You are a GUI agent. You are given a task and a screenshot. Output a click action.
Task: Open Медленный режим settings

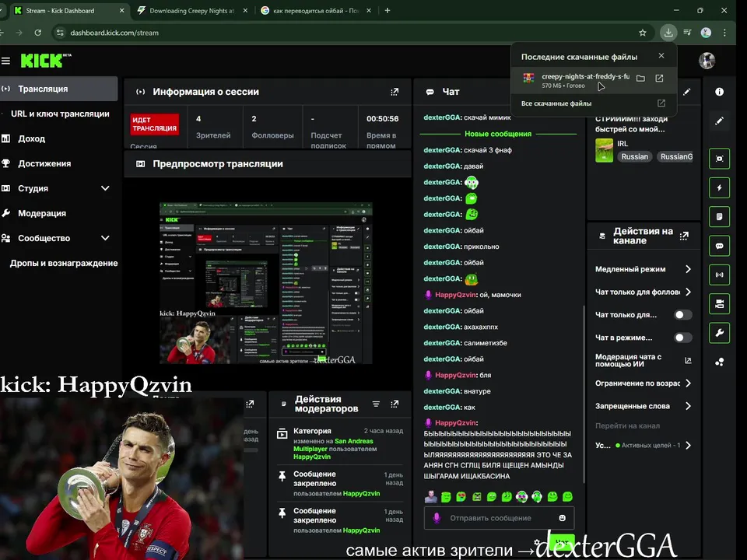[x=644, y=269]
